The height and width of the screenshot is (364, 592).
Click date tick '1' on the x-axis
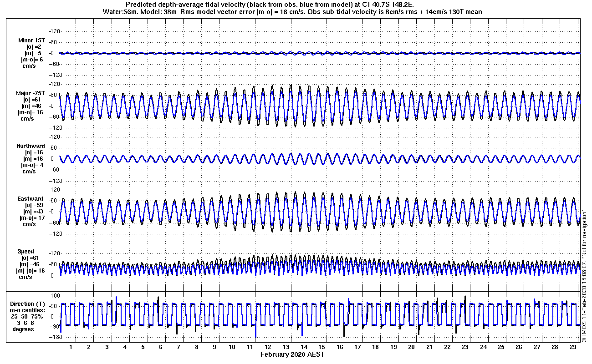71,347
